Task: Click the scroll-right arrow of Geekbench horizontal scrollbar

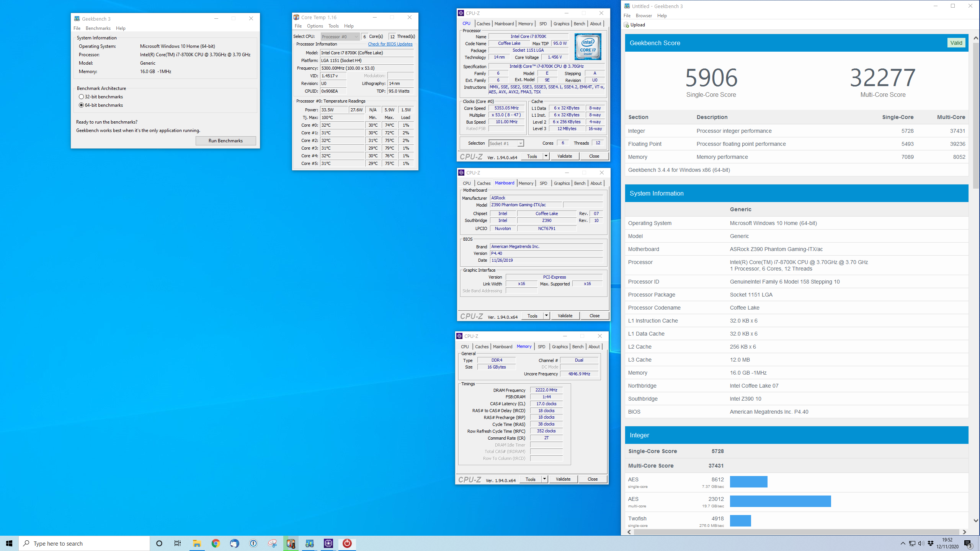Action: pos(964,532)
